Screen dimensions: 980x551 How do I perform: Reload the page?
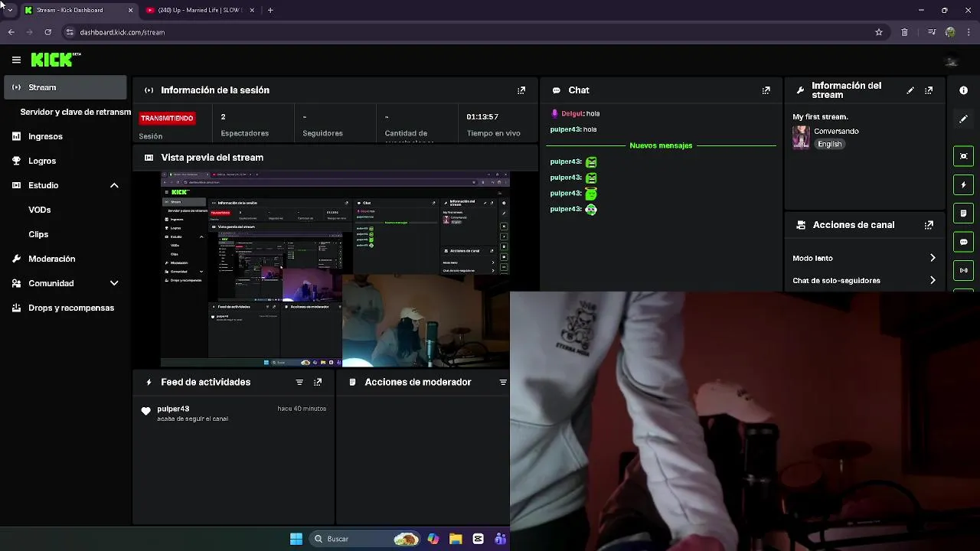(47, 32)
